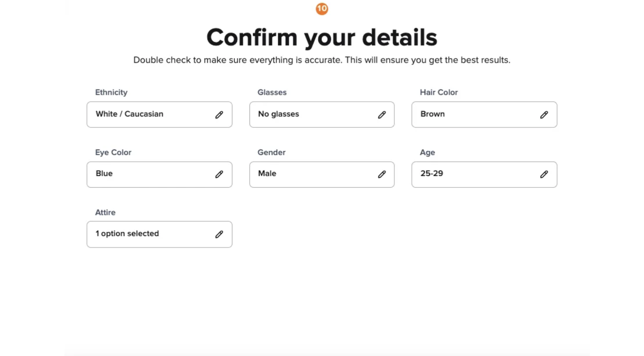
Task: Edit Glasses using its pencil icon
Action: tap(382, 115)
